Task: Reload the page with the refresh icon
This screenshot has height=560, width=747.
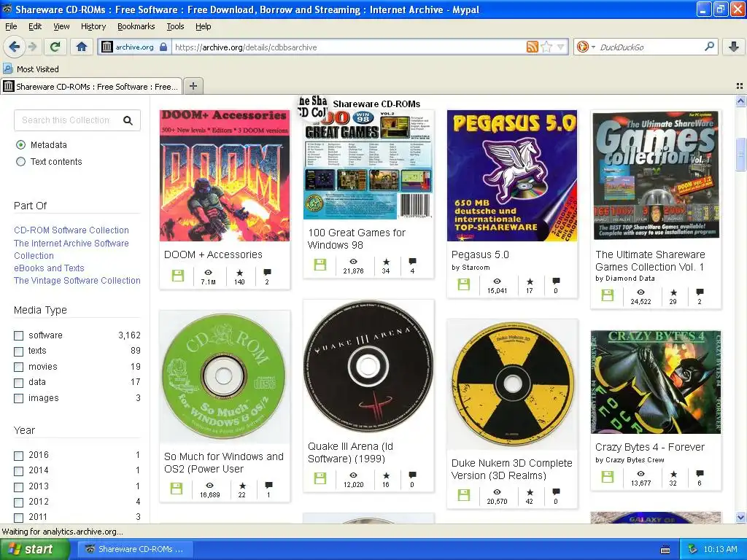Action: click(55, 47)
